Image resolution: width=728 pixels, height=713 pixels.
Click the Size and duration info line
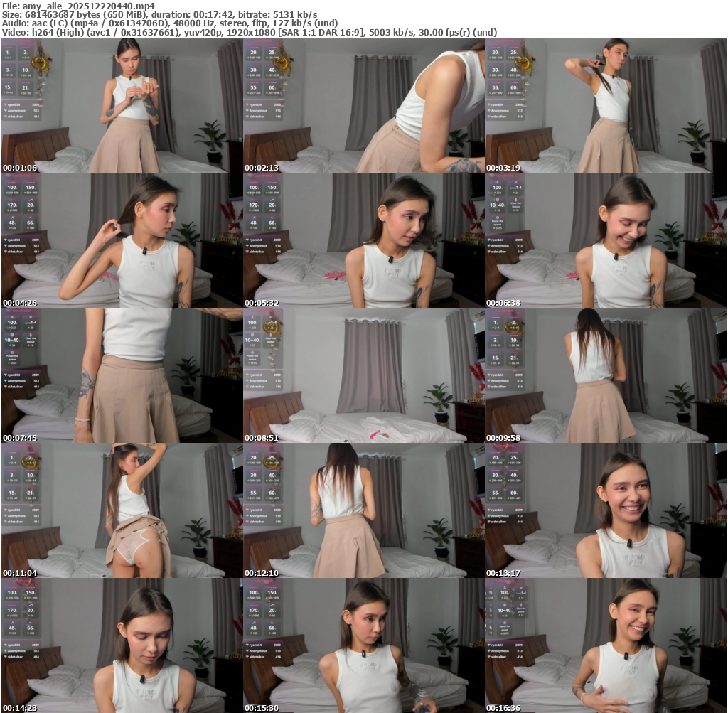tap(159, 14)
